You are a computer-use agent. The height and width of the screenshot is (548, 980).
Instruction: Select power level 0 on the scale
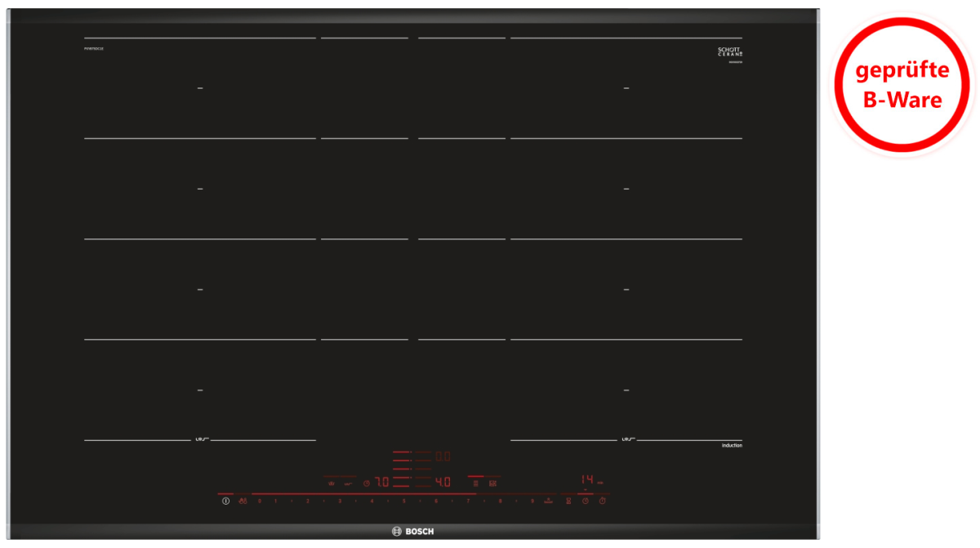pyautogui.click(x=260, y=501)
